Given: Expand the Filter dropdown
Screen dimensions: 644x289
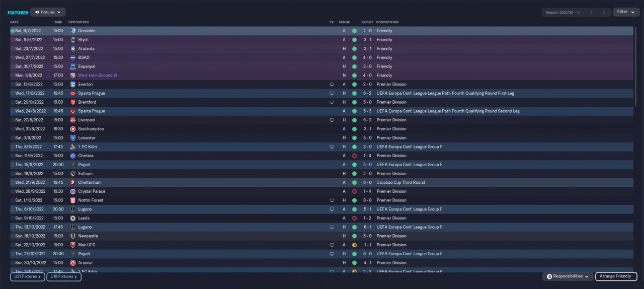Looking at the screenshot, I should tap(626, 12).
